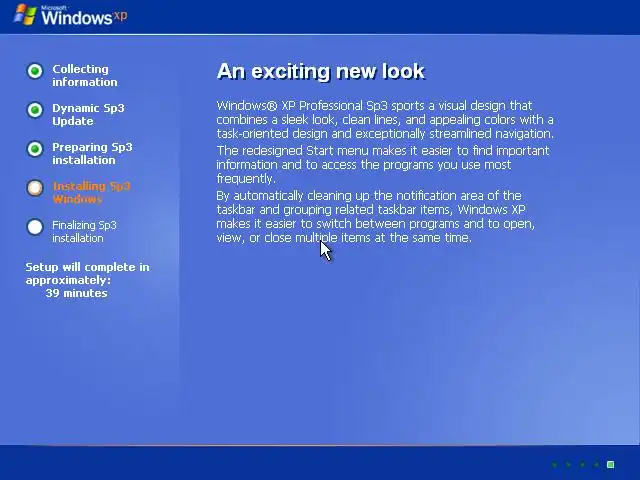This screenshot has width=640, height=480.
Task: Click the Windows XP flag logo
Action: pyautogui.click(x=25, y=15)
